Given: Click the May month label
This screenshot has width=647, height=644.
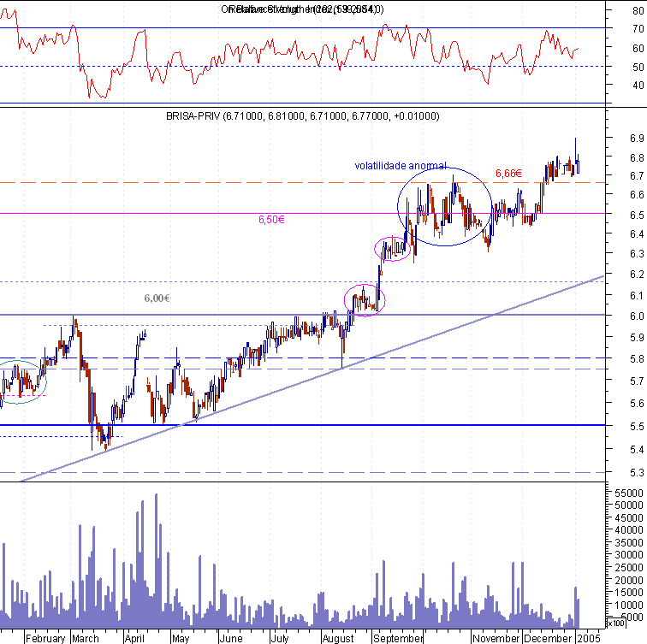Looking at the screenshot, I should (181, 638).
